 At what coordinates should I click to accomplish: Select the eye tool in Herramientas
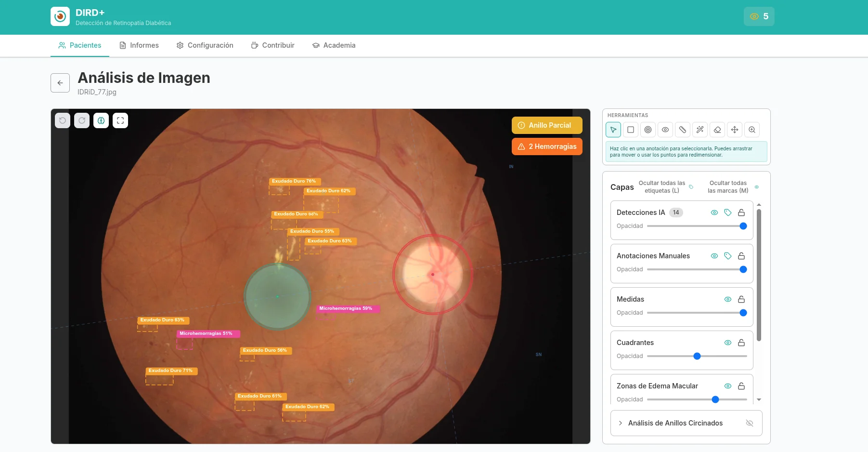(665, 130)
